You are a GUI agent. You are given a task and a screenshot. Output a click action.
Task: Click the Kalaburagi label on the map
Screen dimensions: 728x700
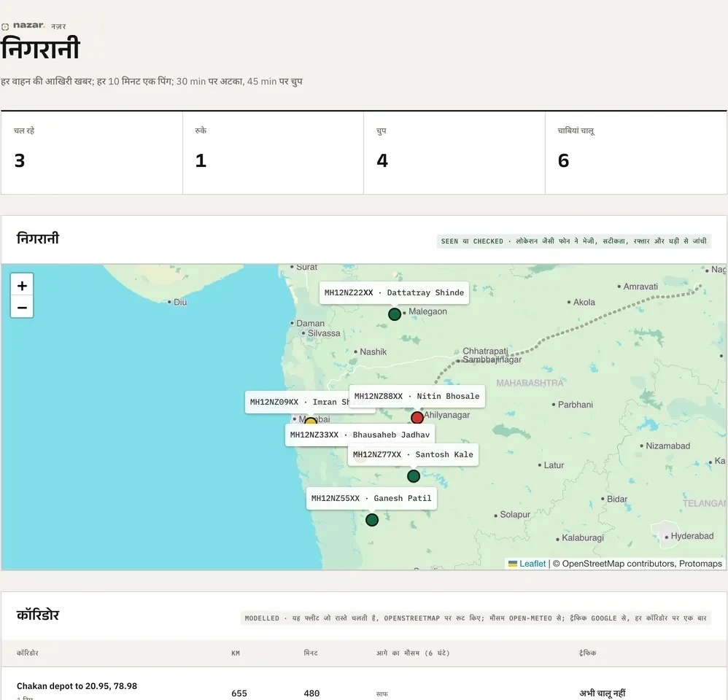pyautogui.click(x=583, y=538)
